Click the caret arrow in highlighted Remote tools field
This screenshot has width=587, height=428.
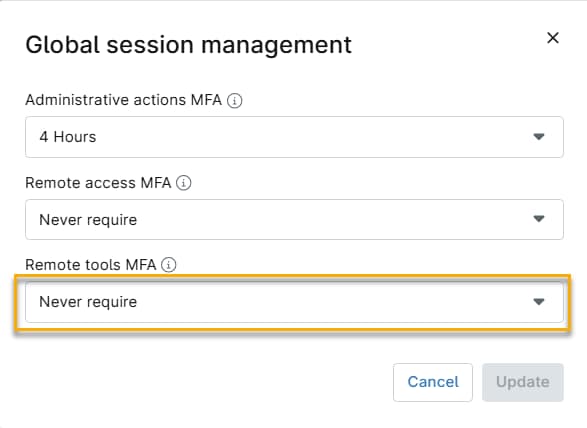pyautogui.click(x=539, y=302)
